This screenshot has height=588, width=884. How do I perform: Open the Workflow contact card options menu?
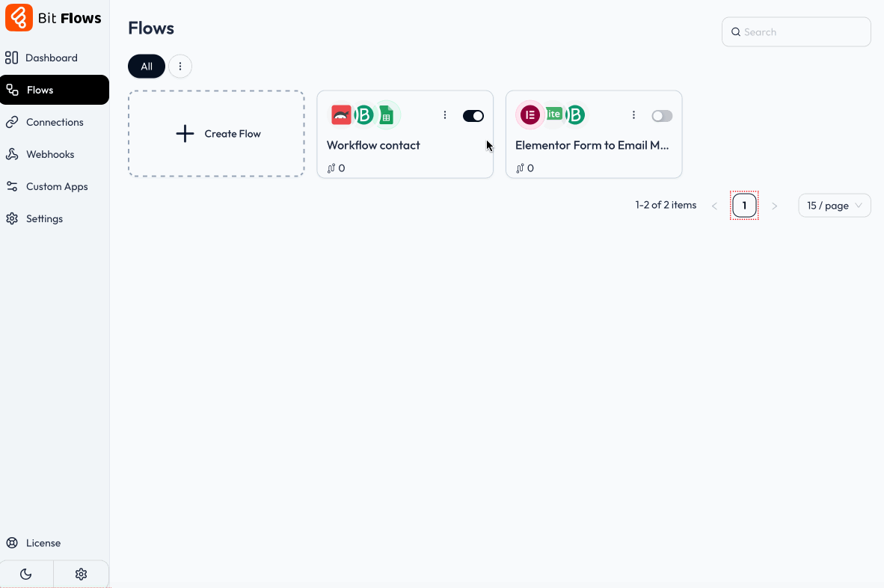pyautogui.click(x=445, y=114)
